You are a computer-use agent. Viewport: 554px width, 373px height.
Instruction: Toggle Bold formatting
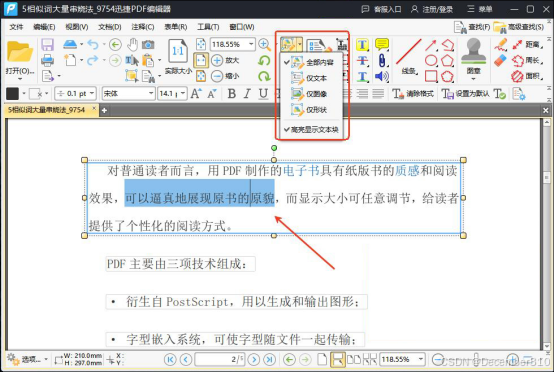coord(232,94)
